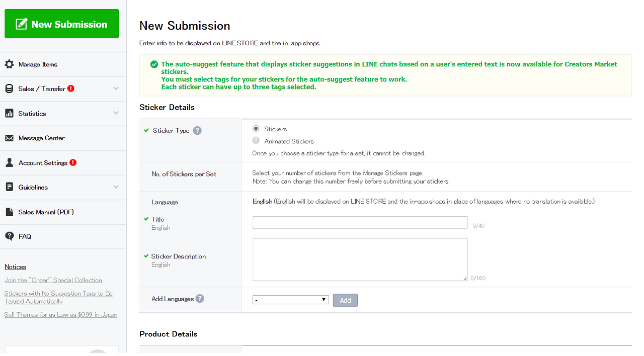This screenshot has height=356, width=644.
Task: Open the Join the "Cheer" Special Collection notice
Action: tap(53, 280)
